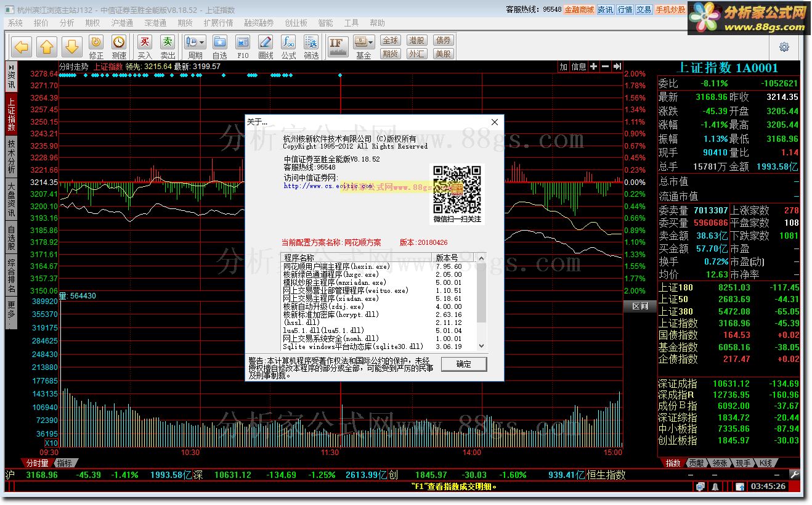Select the 自选股 sidebar tab

[x=11, y=238]
